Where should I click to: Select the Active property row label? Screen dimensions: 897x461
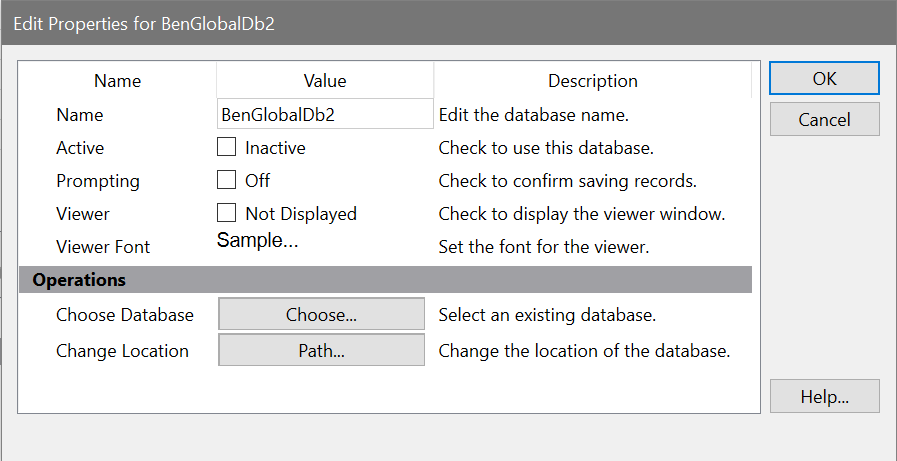point(80,148)
